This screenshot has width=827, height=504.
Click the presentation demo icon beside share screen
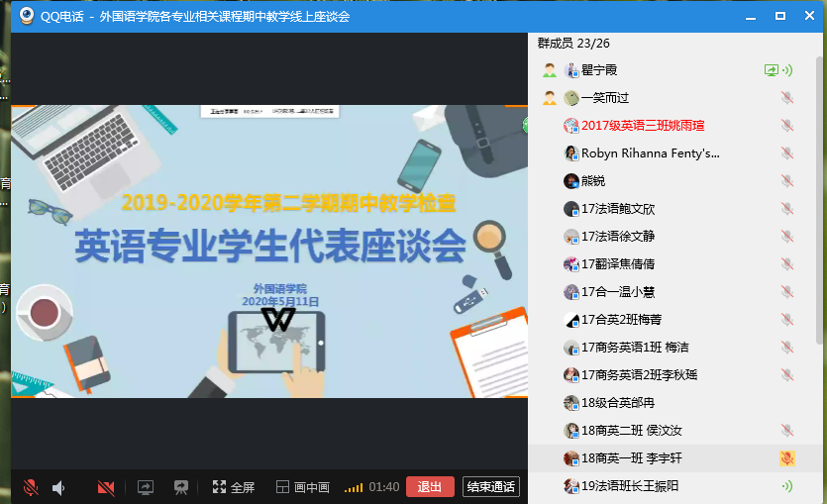click(181, 487)
